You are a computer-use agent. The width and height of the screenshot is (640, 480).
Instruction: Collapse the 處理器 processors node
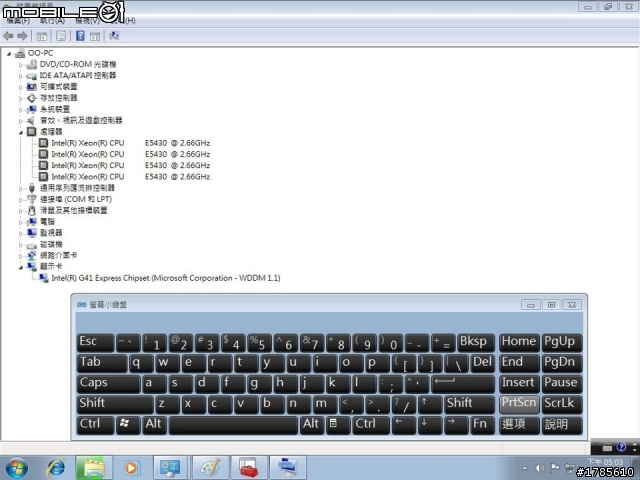tap(20, 132)
